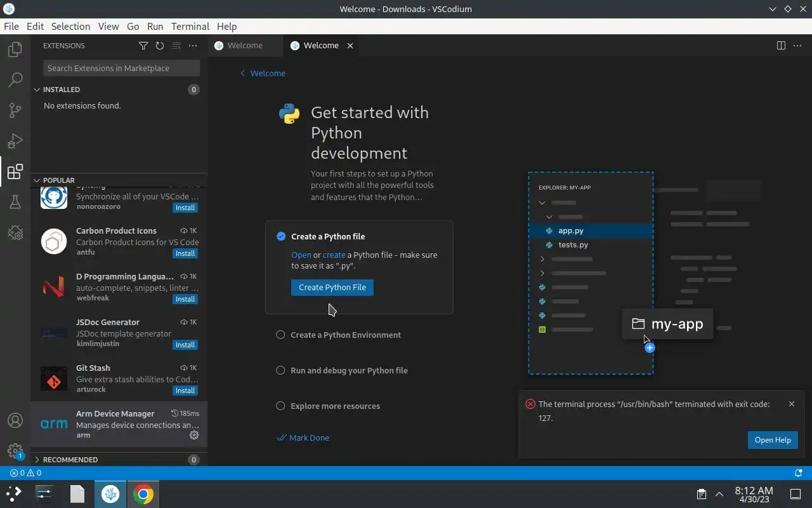Image resolution: width=812 pixels, height=508 pixels.
Task: Select the Arm Device Manager extension entry
Action: tap(119, 424)
